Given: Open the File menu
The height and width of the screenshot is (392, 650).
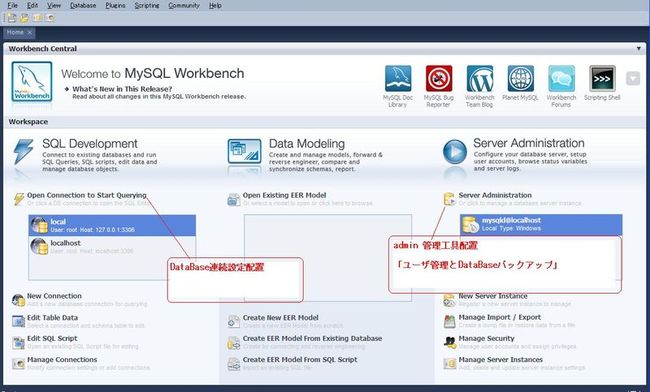Looking at the screenshot, I should point(12,5).
